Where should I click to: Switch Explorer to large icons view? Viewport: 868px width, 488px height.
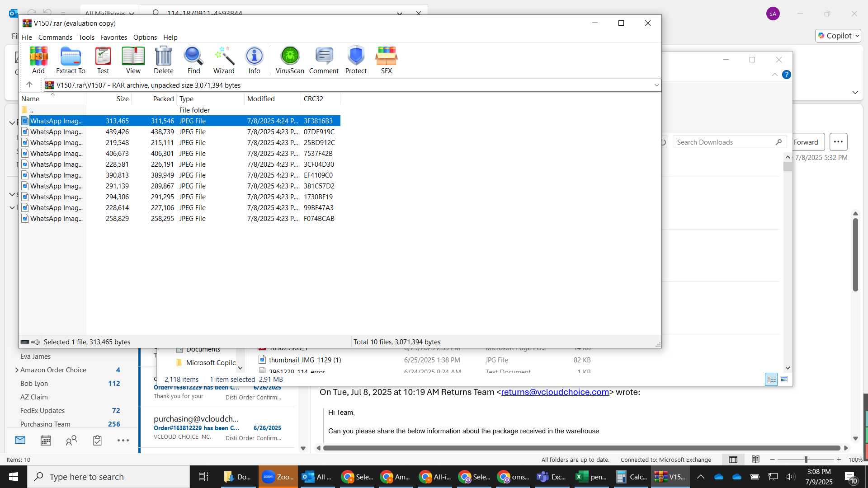784,379
